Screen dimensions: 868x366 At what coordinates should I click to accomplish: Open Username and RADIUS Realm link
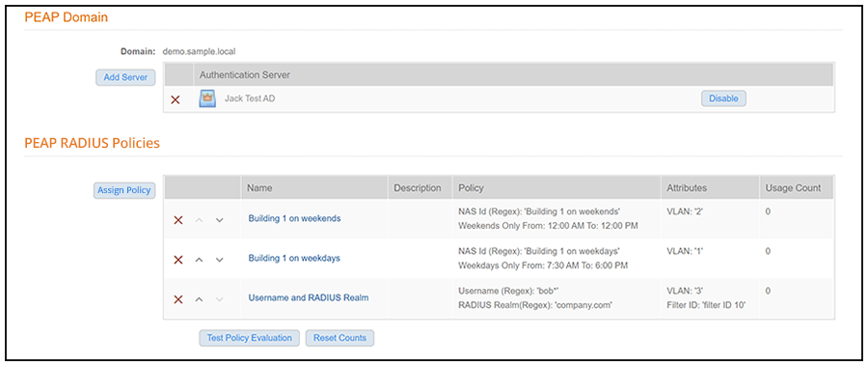pos(309,297)
